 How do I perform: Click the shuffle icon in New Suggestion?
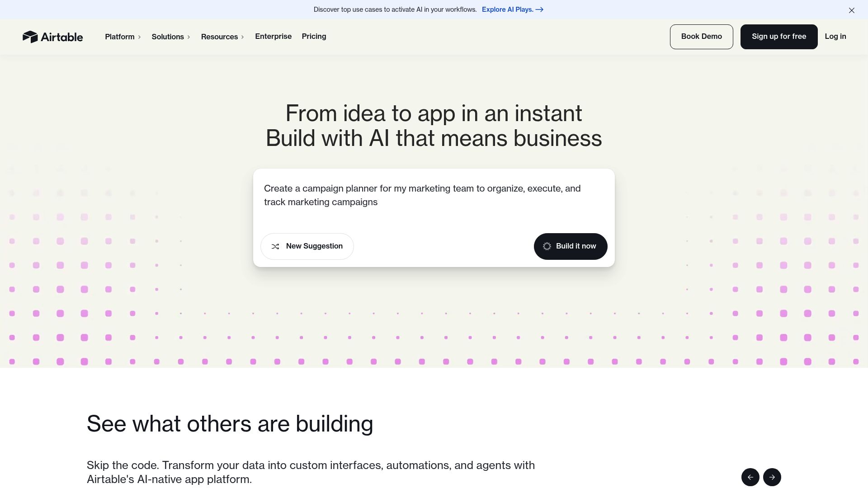tap(275, 246)
